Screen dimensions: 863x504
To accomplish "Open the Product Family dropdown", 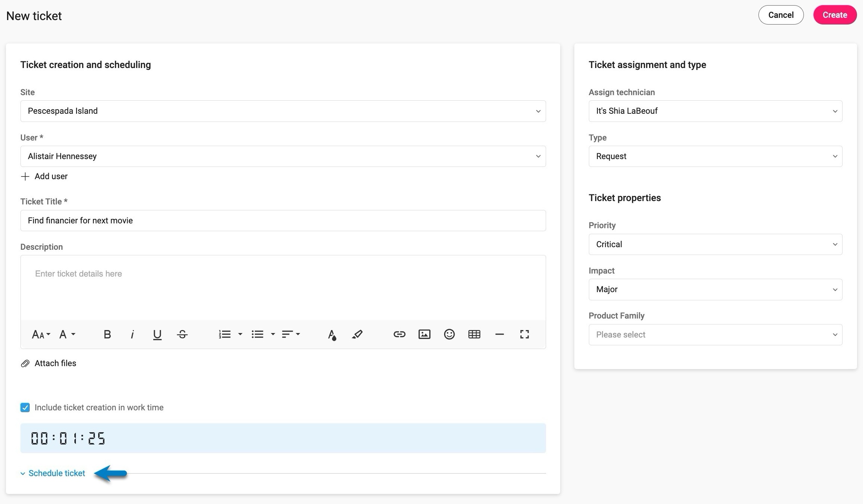I will (x=715, y=335).
